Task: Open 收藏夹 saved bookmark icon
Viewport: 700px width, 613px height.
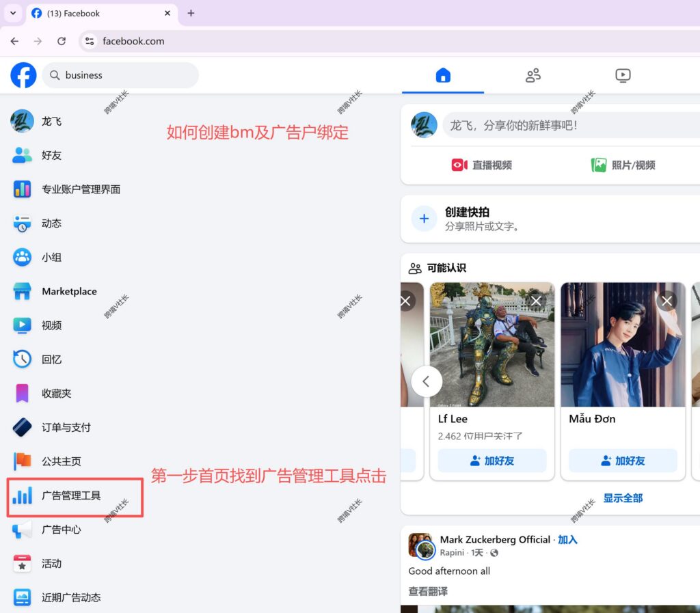Action: click(x=22, y=394)
